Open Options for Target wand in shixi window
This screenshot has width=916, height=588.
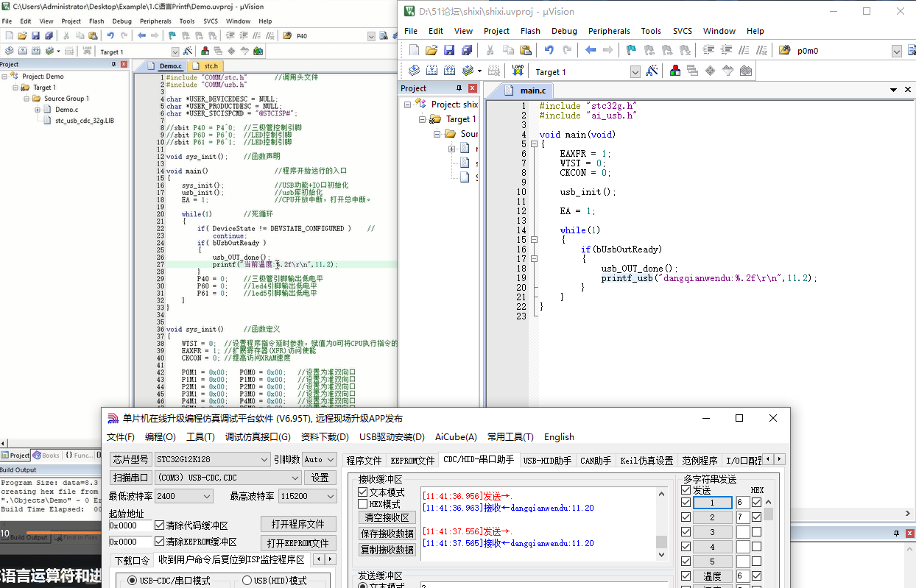652,71
